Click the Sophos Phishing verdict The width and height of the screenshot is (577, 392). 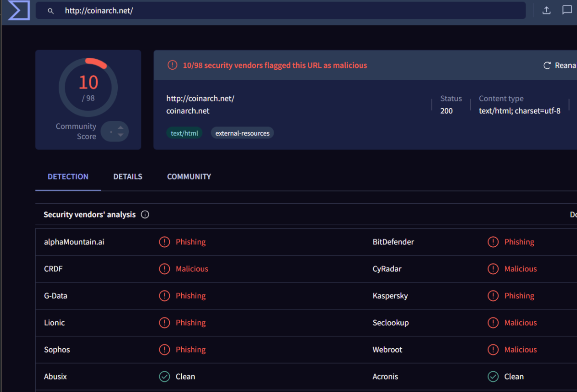[190, 350]
